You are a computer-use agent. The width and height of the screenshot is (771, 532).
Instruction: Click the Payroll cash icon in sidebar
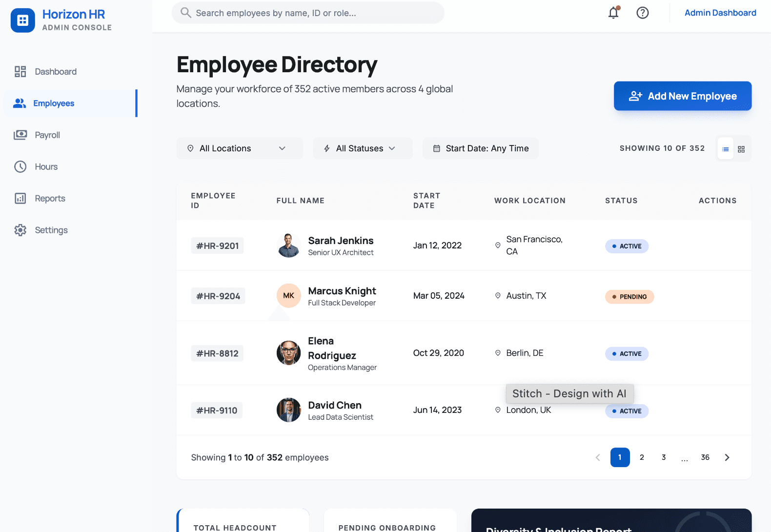click(20, 135)
